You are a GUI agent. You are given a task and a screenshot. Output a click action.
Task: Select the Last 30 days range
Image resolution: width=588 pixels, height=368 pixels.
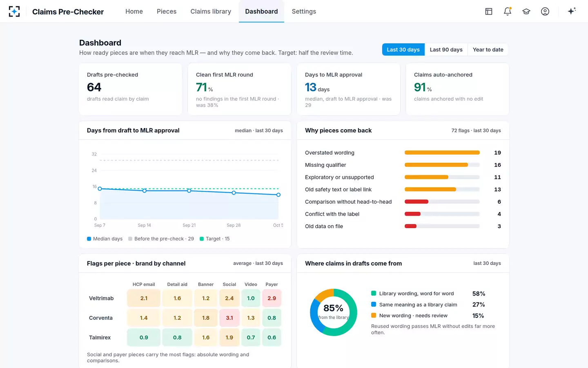(403, 49)
